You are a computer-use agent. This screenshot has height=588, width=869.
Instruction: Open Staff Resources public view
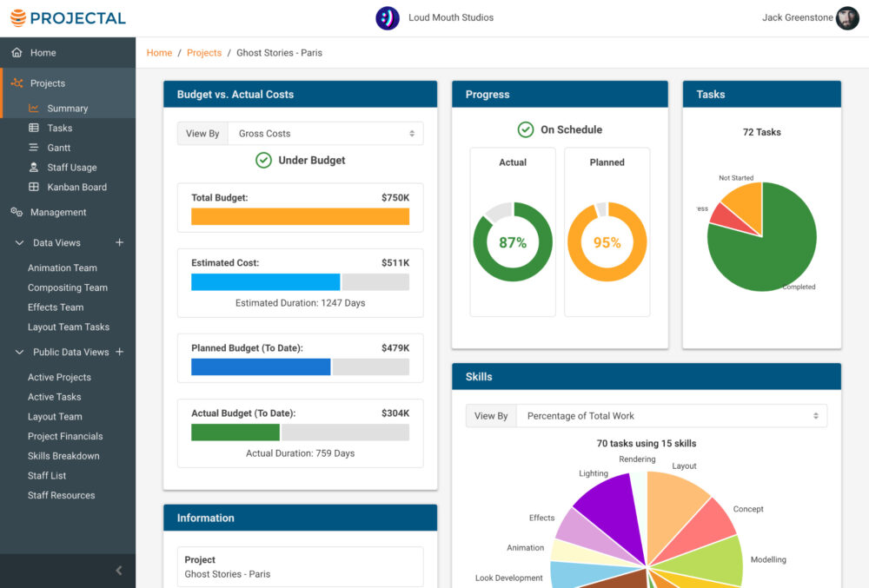pos(61,495)
